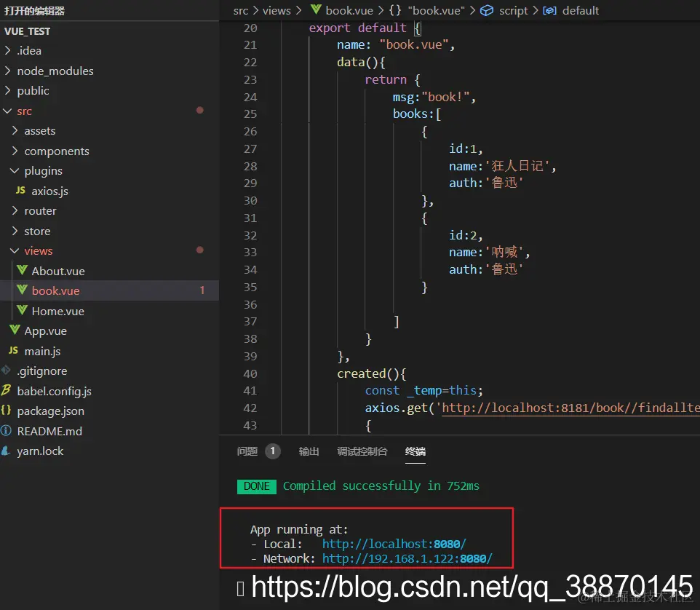Click the error count 1 beside book.vue
Viewport: 700px width, 610px height.
202,290
